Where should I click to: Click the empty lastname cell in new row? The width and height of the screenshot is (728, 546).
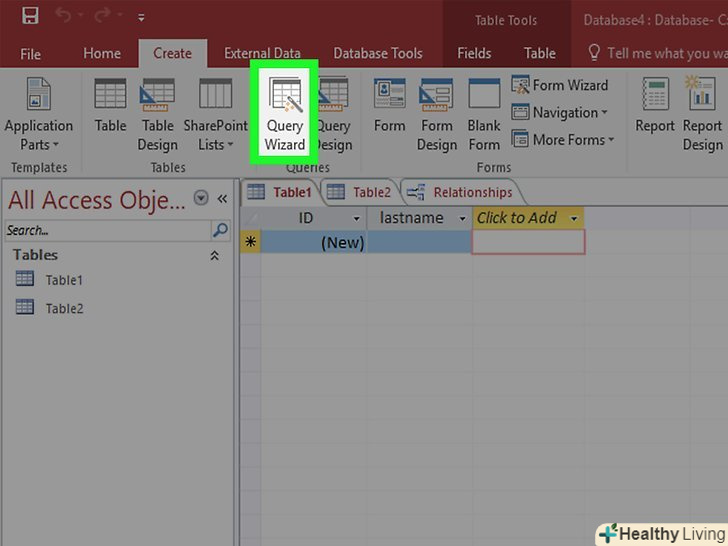tap(419, 242)
